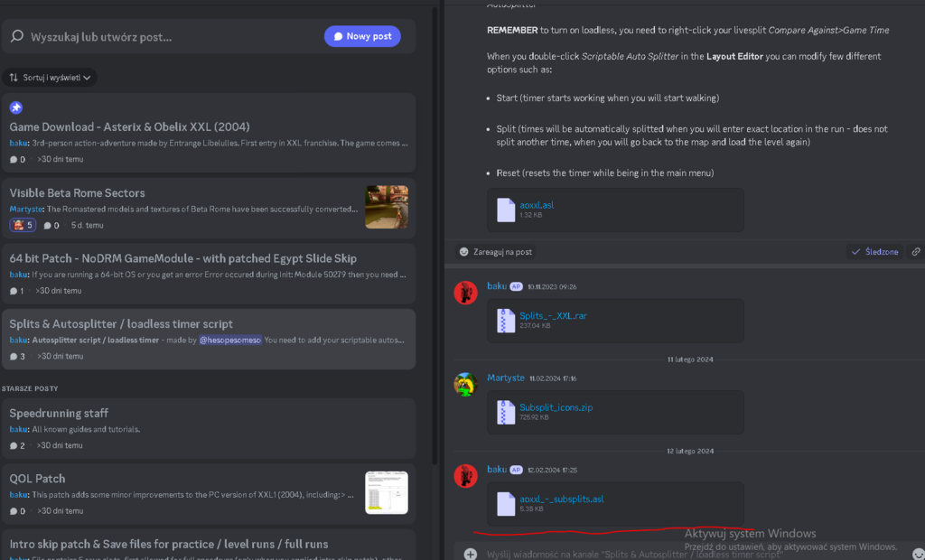Open 'Game Download - Asterix & Obelix XXL (2004)' post

pyautogui.click(x=209, y=133)
